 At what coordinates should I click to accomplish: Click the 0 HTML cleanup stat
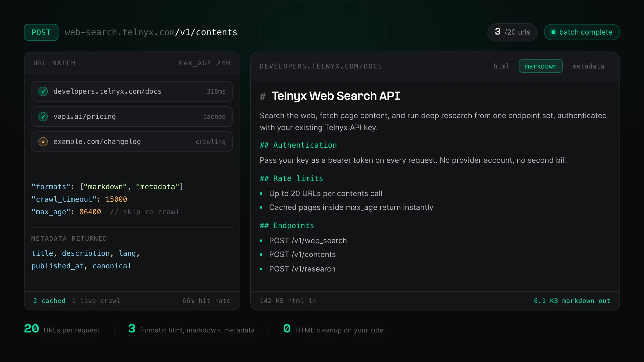pyautogui.click(x=333, y=329)
